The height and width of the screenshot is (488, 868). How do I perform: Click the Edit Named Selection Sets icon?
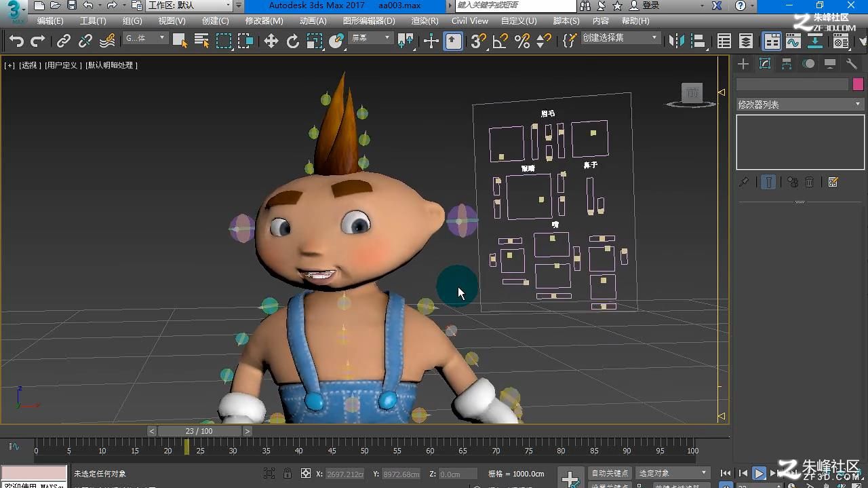570,41
